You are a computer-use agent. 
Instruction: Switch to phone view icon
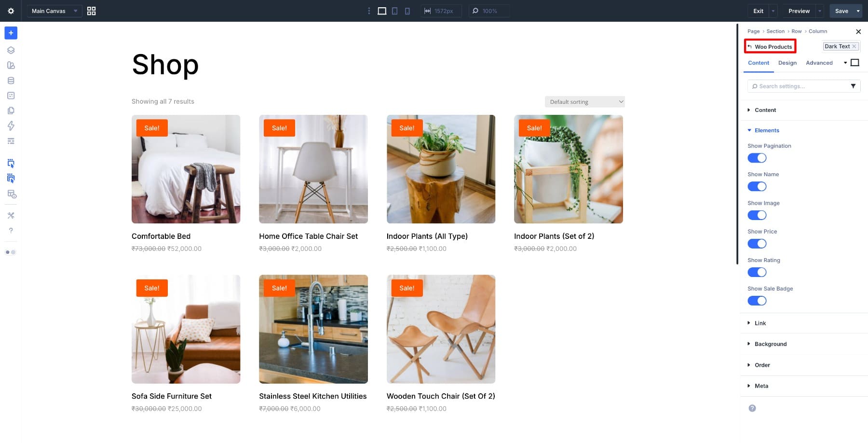[x=407, y=11]
